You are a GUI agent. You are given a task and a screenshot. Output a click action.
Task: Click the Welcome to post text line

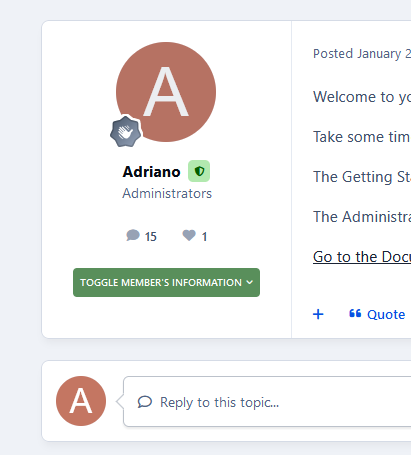coord(362,97)
